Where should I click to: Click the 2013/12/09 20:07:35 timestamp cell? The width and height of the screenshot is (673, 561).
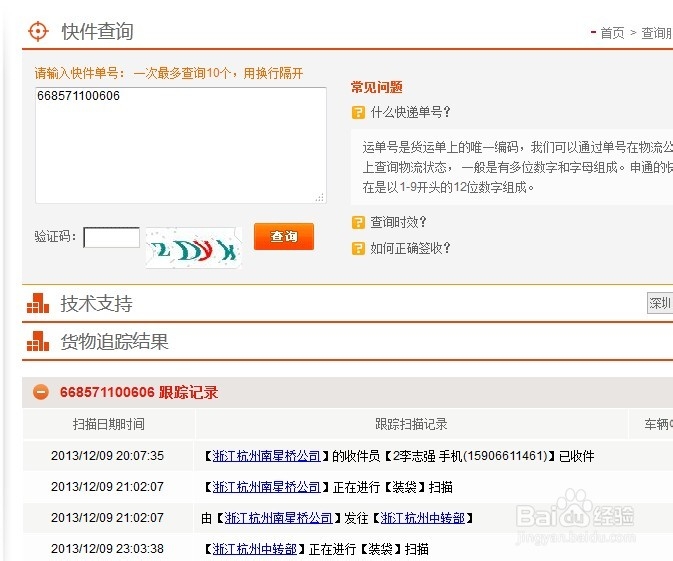point(107,456)
